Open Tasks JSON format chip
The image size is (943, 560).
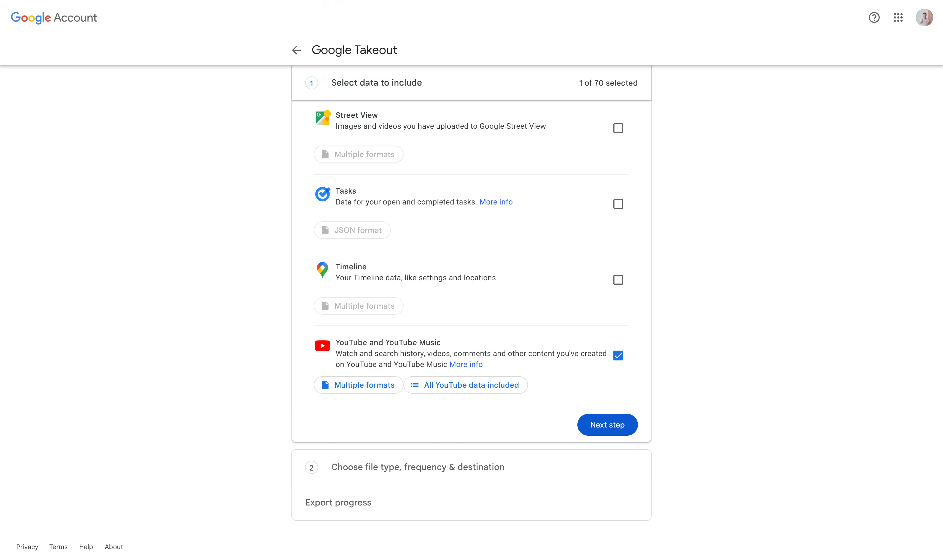coord(352,230)
